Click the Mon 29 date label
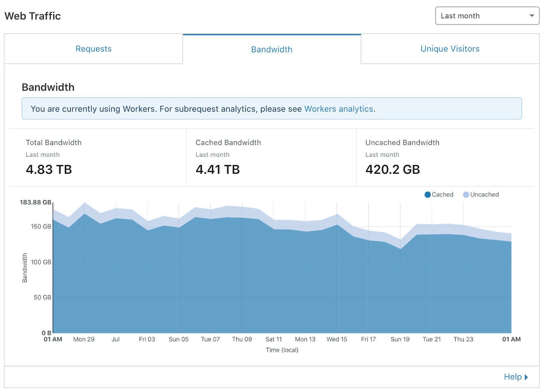 84,339
